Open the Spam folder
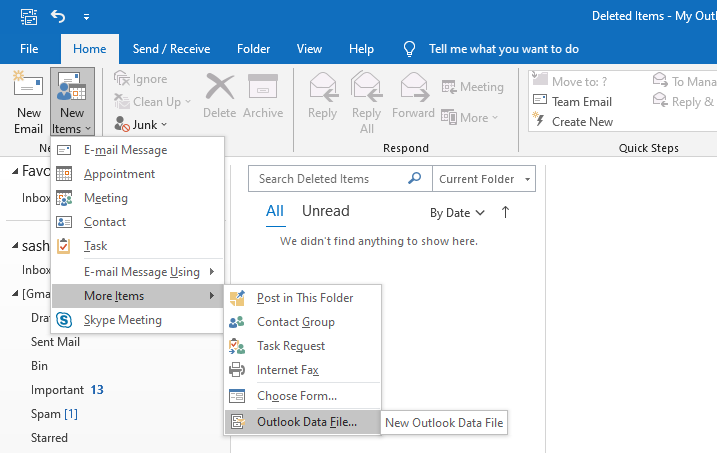 point(54,414)
